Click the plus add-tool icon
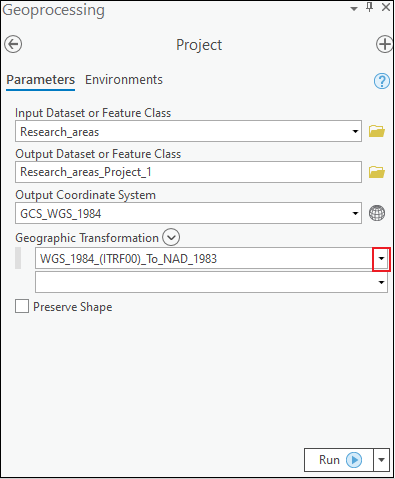395x479 pixels. tap(385, 44)
